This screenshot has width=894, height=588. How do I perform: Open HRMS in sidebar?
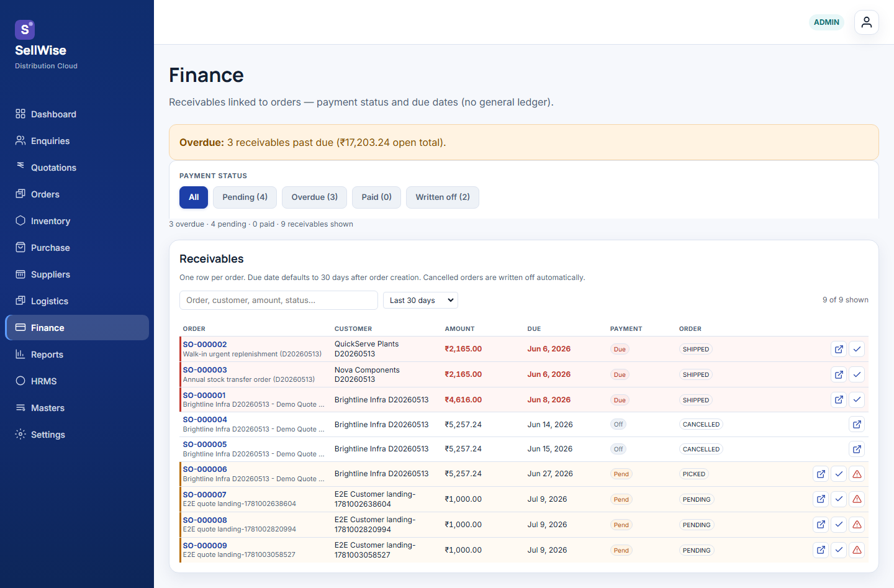[77, 381]
